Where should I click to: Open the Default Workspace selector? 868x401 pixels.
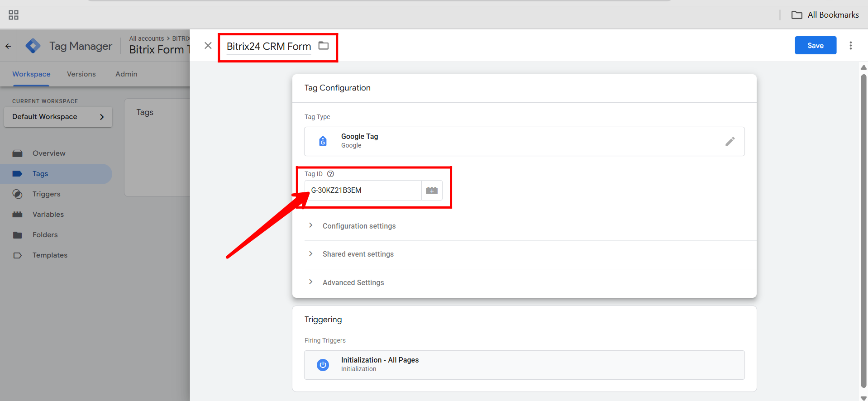[58, 117]
